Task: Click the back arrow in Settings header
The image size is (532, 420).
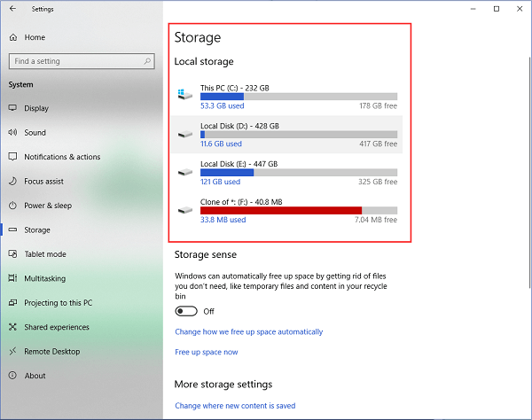Action: tap(12, 9)
